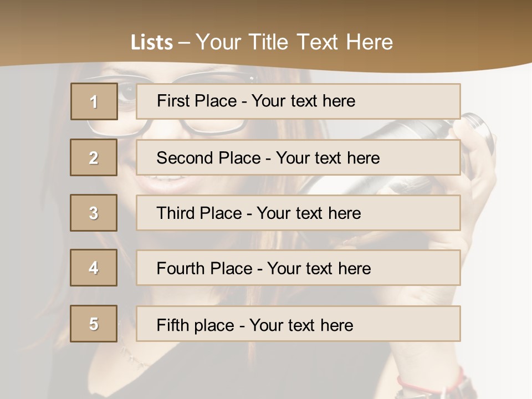Click the number 5 box

pyautogui.click(x=94, y=324)
